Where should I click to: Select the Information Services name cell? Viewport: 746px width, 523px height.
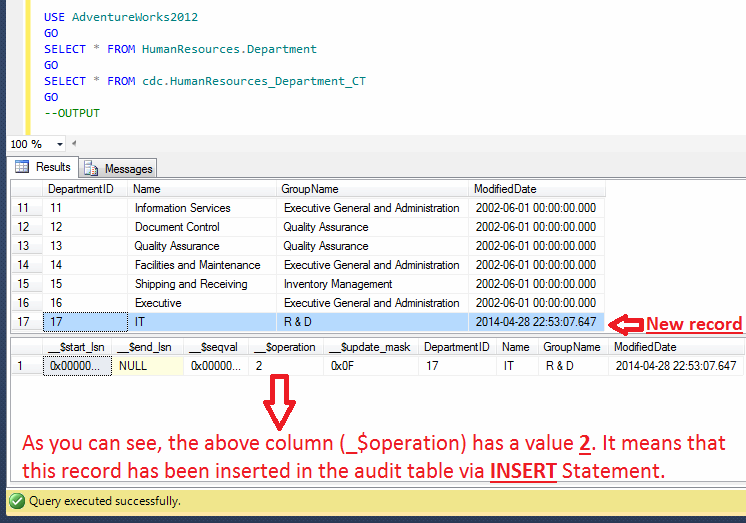182,208
